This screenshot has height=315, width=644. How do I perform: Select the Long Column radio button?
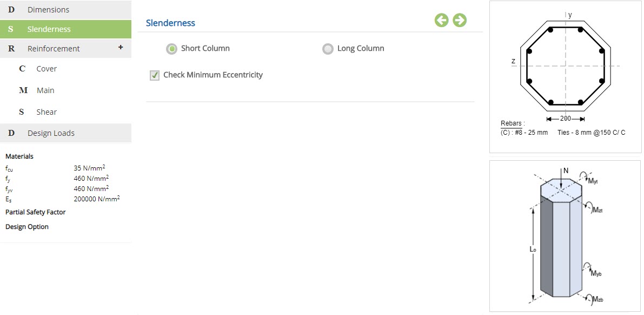pyautogui.click(x=328, y=49)
